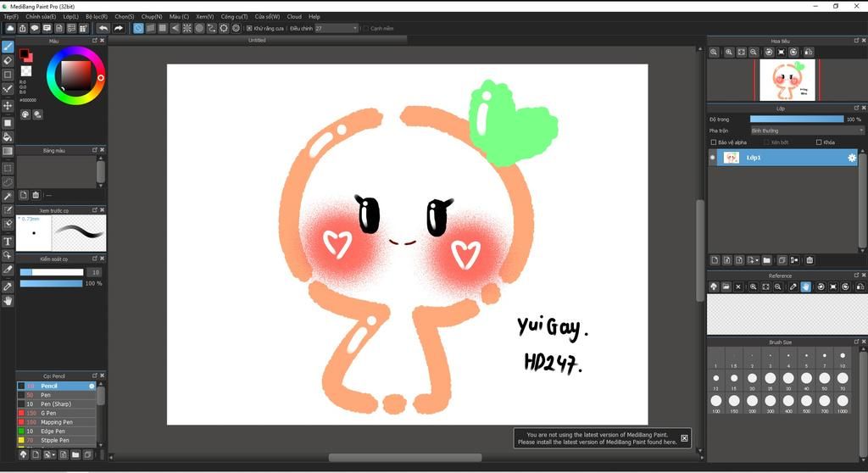
Task: Add a new layer folder
Action: coord(766,260)
